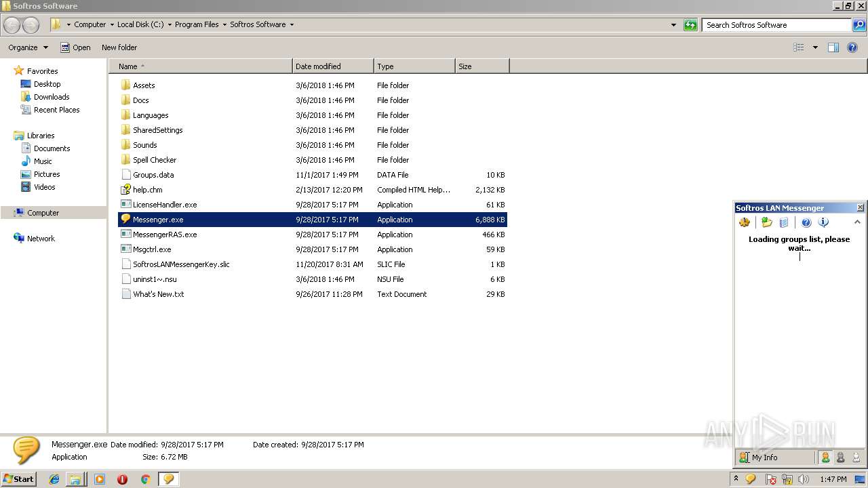
Task: Select the help.chm file icon
Action: click(x=125, y=190)
